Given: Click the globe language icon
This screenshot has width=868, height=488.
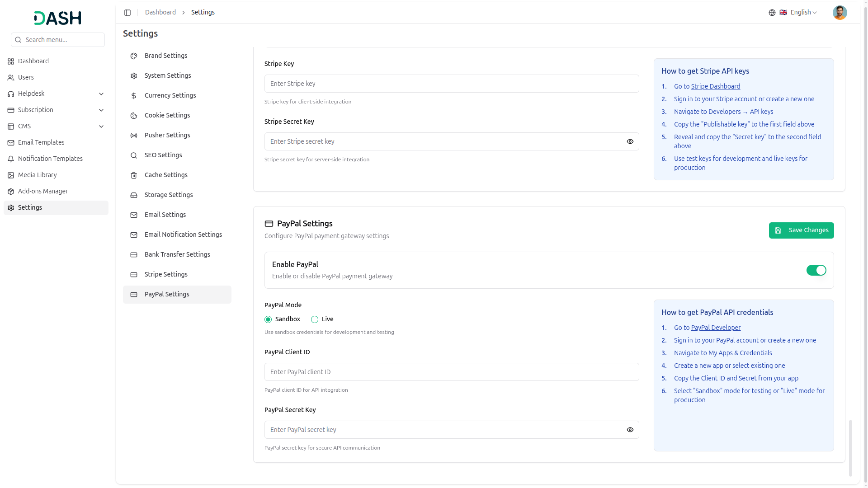Looking at the screenshot, I should tap(772, 13).
